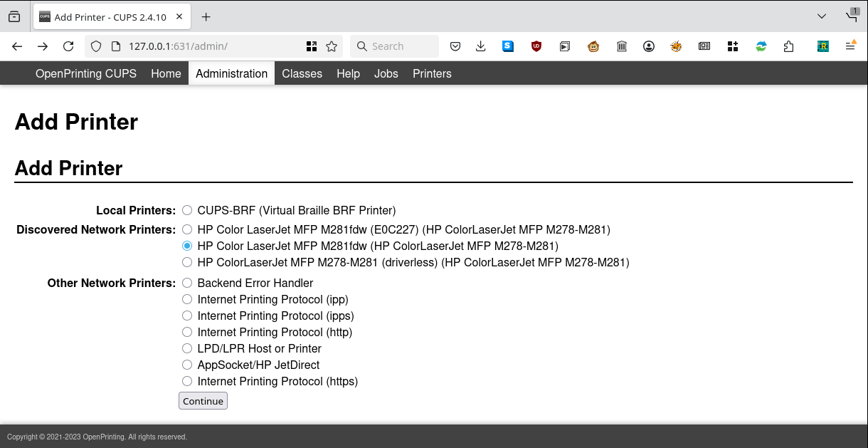Image resolution: width=868 pixels, height=448 pixels.
Task: Select HP M281fdw (E0C227) radio option
Action: pyautogui.click(x=187, y=229)
